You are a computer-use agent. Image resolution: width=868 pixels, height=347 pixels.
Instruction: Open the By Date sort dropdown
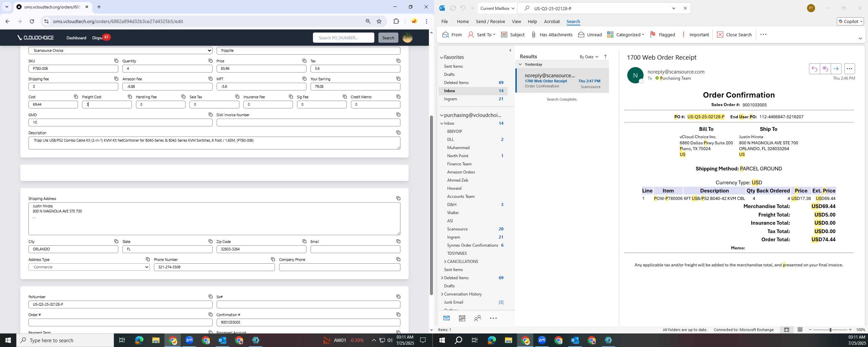[589, 57]
